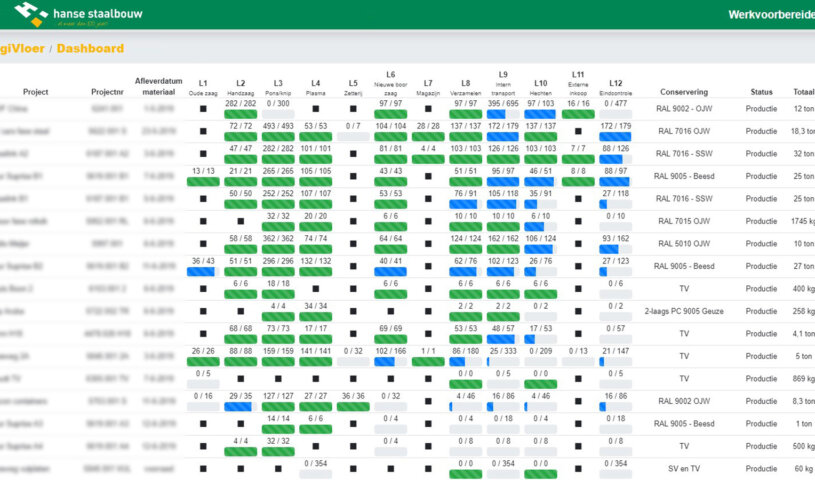Click the empty progress bar under 0 / 300
This screenshot has width=815, height=480.
coord(278,114)
